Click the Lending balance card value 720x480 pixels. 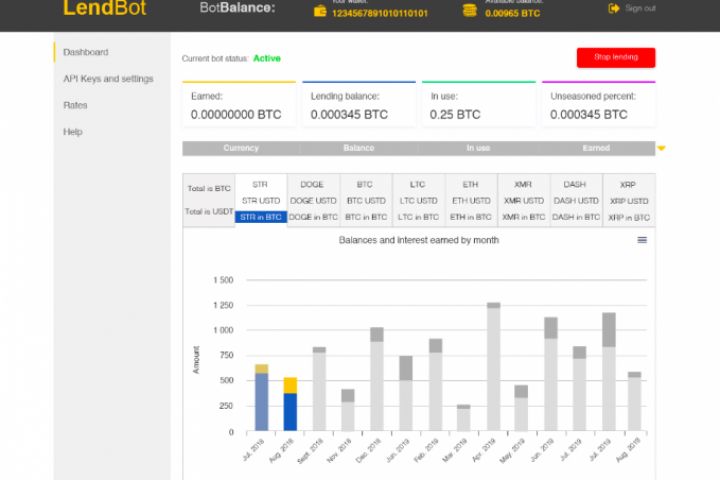coord(349,114)
